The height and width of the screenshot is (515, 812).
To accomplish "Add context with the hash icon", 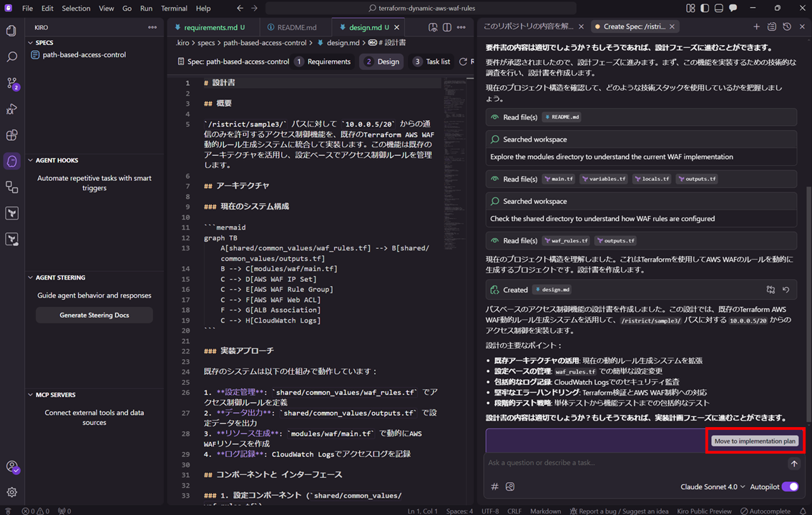I will (494, 486).
